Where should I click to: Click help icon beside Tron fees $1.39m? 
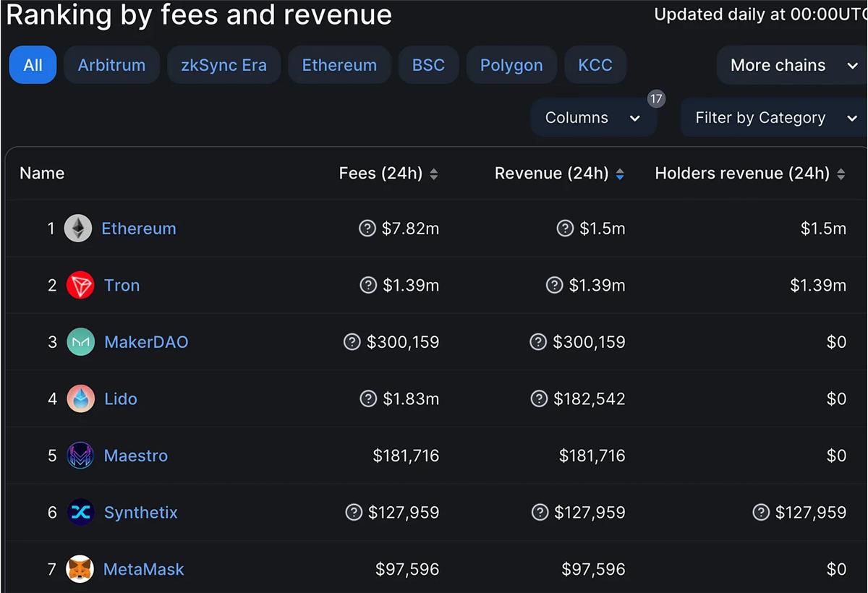(x=368, y=286)
